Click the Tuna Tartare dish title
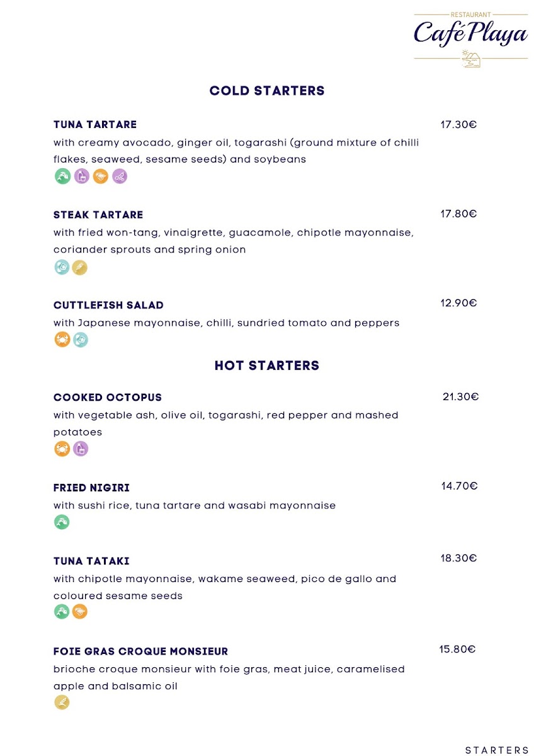The height and width of the screenshot is (756, 534). coord(95,125)
